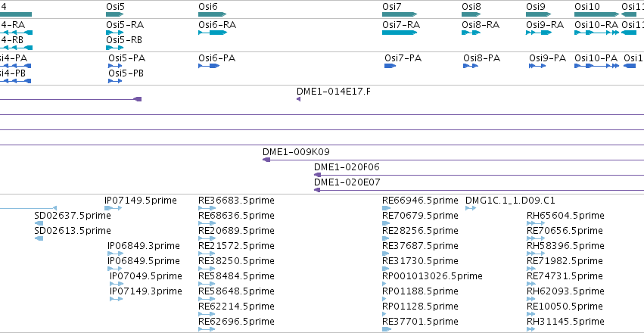
Task: Click the RH62093.5prime EST glyph
Action: point(531,299)
